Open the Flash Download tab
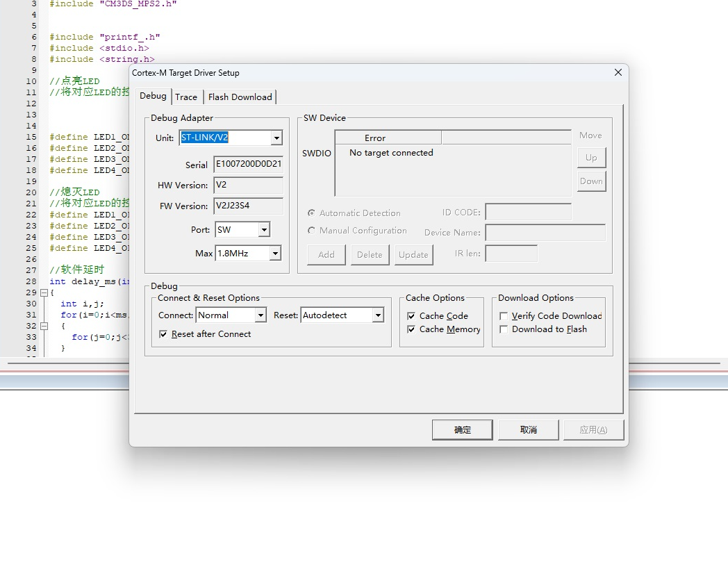Screen dimensions: 728x569 pos(240,97)
